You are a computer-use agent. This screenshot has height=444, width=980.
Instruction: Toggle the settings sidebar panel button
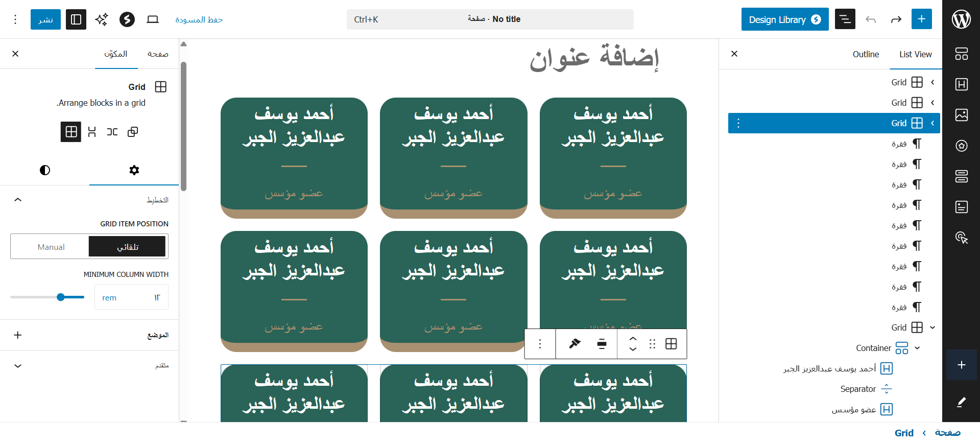click(x=76, y=19)
